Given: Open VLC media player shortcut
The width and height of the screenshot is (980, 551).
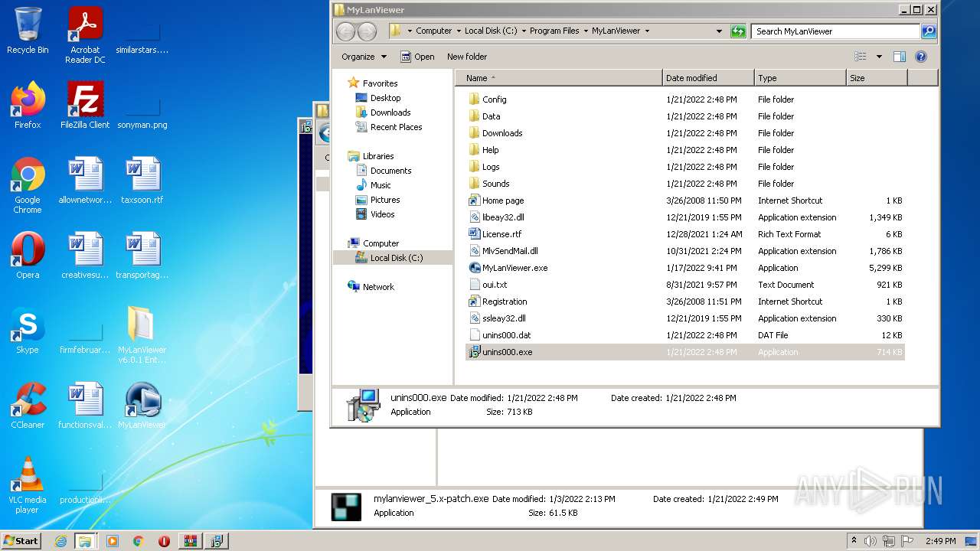Looking at the screenshot, I should click(28, 485).
